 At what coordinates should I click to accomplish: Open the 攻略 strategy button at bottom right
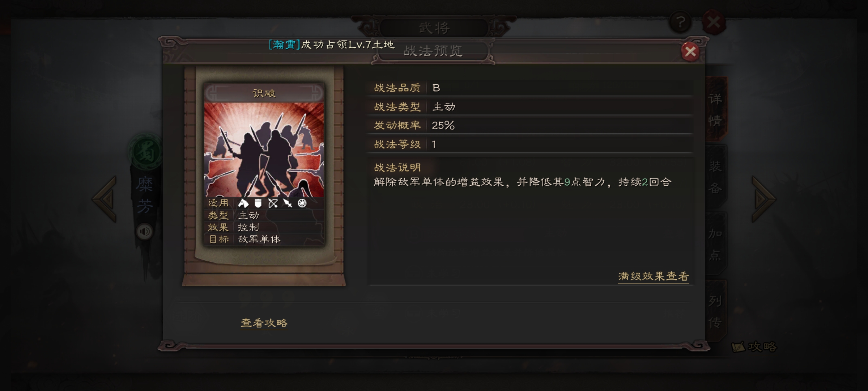point(754,347)
